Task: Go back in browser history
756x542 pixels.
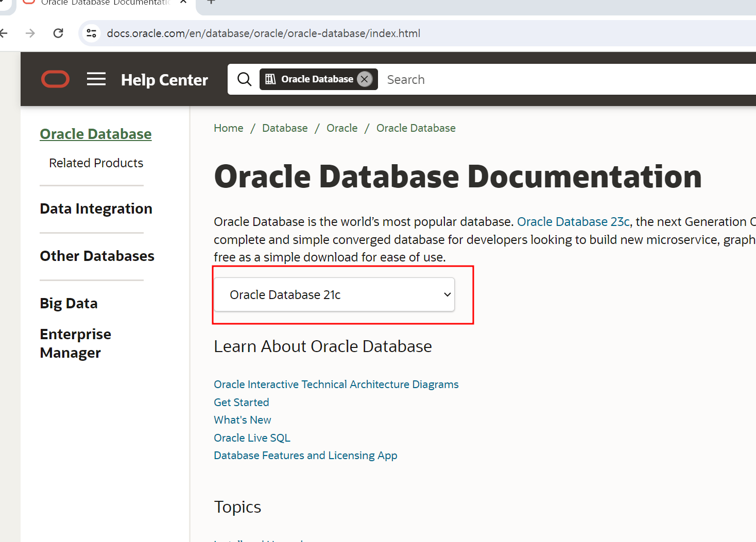Action: coord(4,33)
